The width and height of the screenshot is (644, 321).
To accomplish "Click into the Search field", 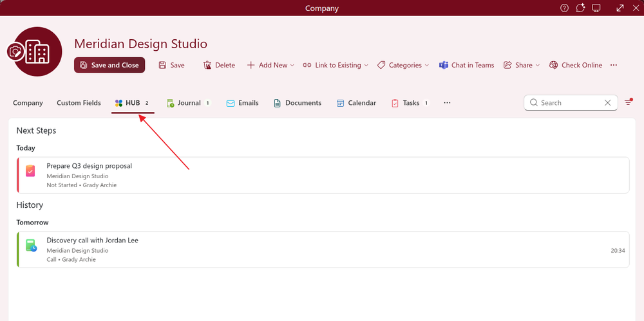I will tap(570, 103).
